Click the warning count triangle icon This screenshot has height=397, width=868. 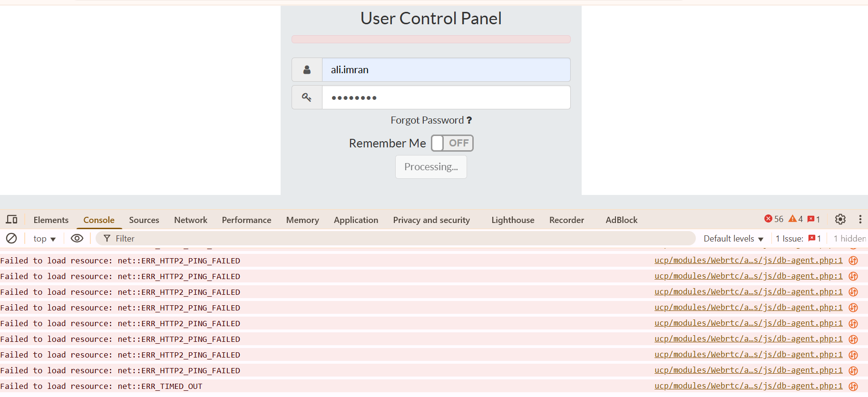[x=792, y=219]
